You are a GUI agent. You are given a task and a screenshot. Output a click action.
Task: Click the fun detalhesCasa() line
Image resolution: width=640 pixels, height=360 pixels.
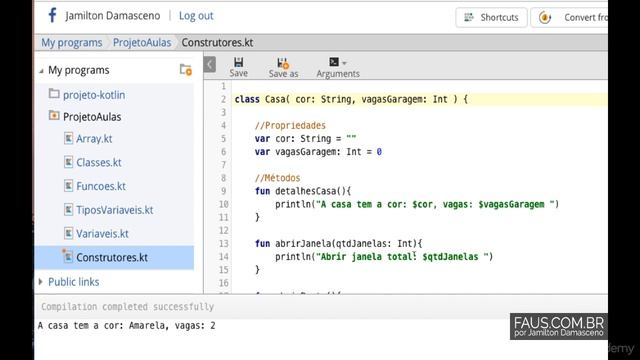pyautogui.click(x=303, y=191)
